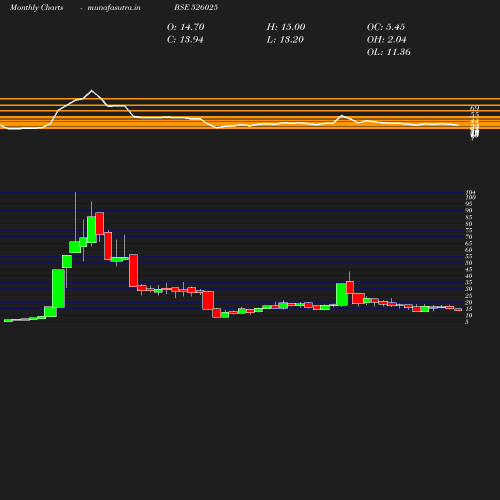Viewport: 500px width, 500px height.
Task: Click the 30 price axis label
Action: tap(469, 289)
